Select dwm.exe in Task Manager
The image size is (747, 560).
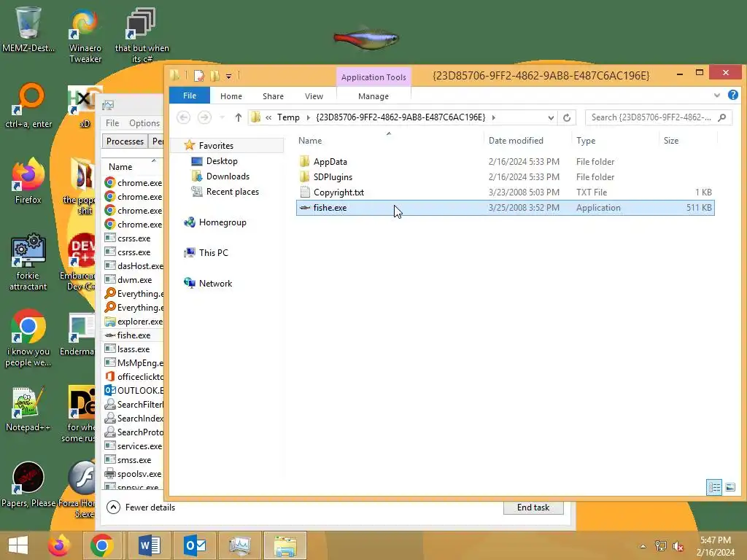click(134, 280)
